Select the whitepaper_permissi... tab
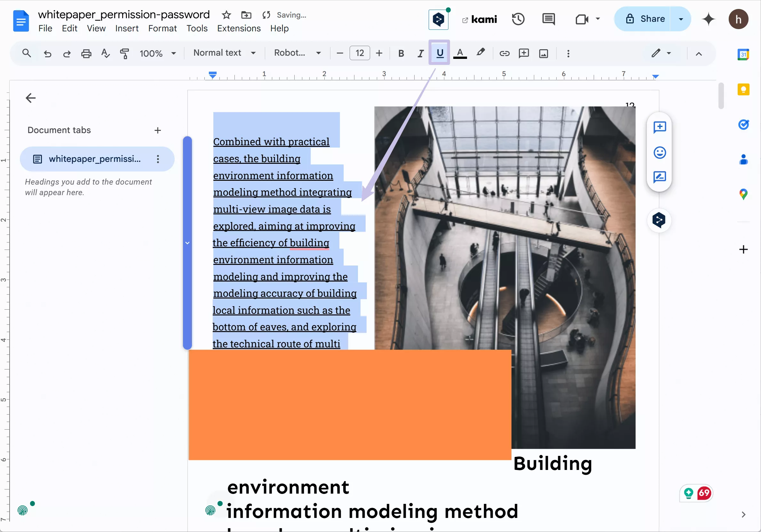This screenshot has height=532, width=761. (97, 159)
